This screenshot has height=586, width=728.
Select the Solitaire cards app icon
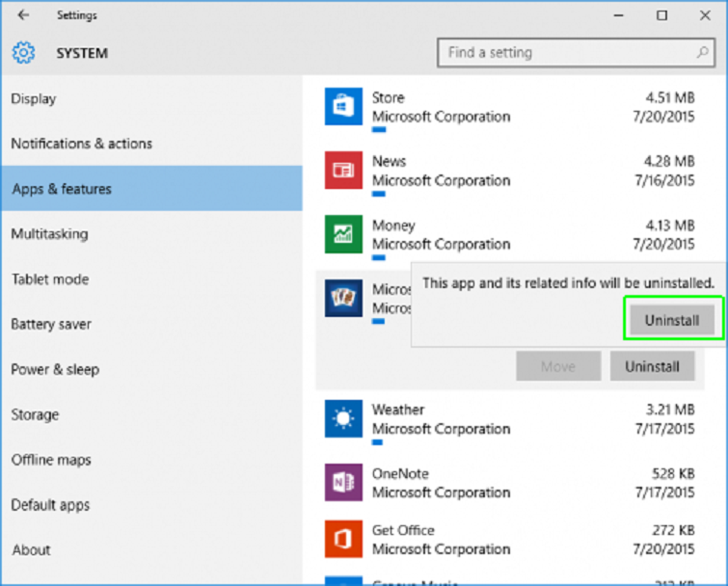[x=343, y=298]
